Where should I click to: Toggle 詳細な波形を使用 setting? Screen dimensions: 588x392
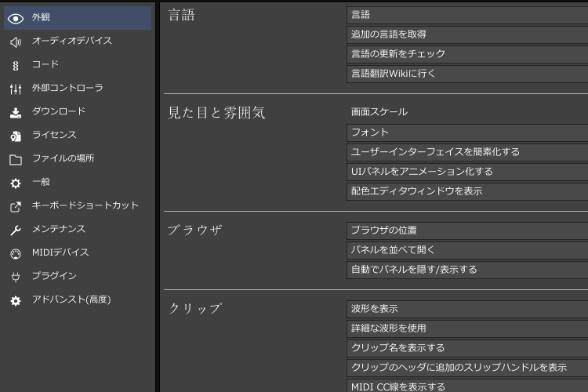pos(466,328)
